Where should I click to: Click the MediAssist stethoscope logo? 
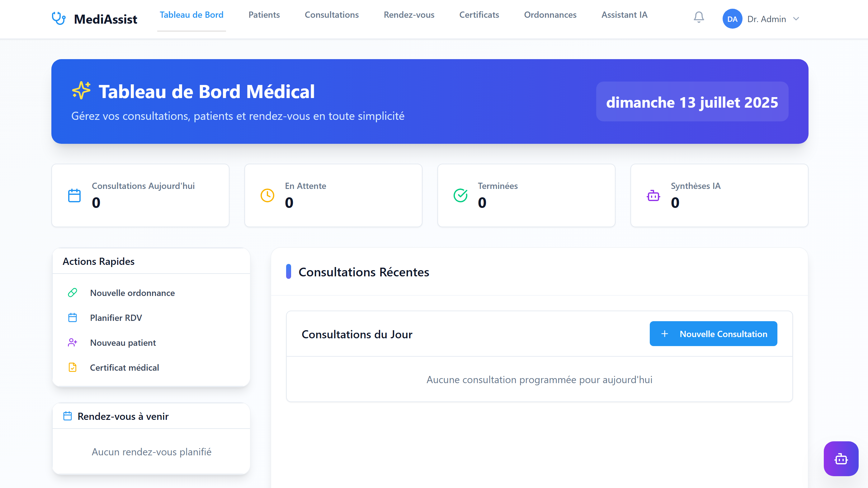point(59,19)
